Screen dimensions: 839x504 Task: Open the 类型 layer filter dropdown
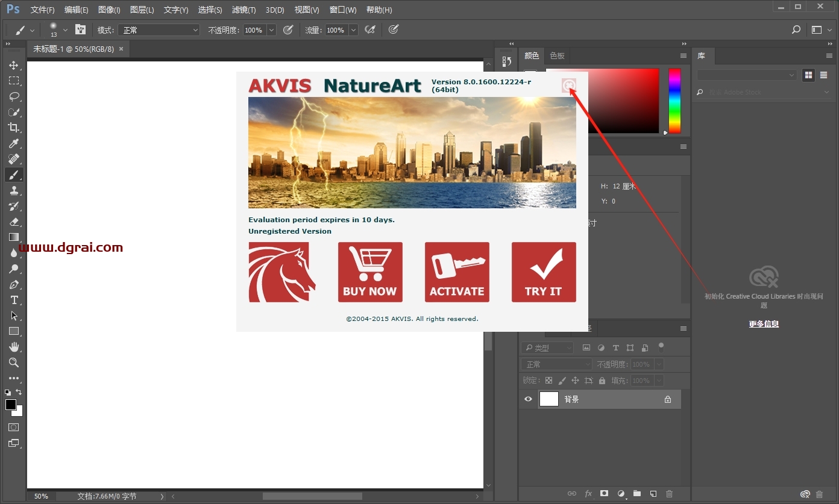548,347
